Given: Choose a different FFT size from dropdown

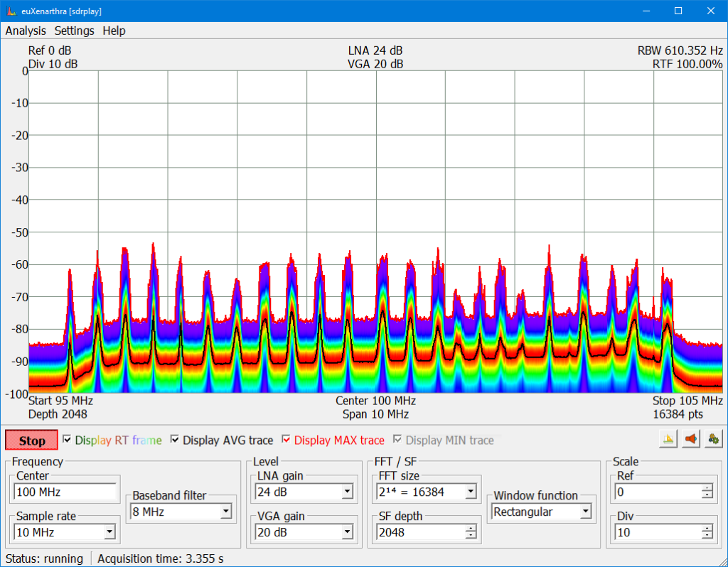Looking at the screenshot, I should [470, 492].
